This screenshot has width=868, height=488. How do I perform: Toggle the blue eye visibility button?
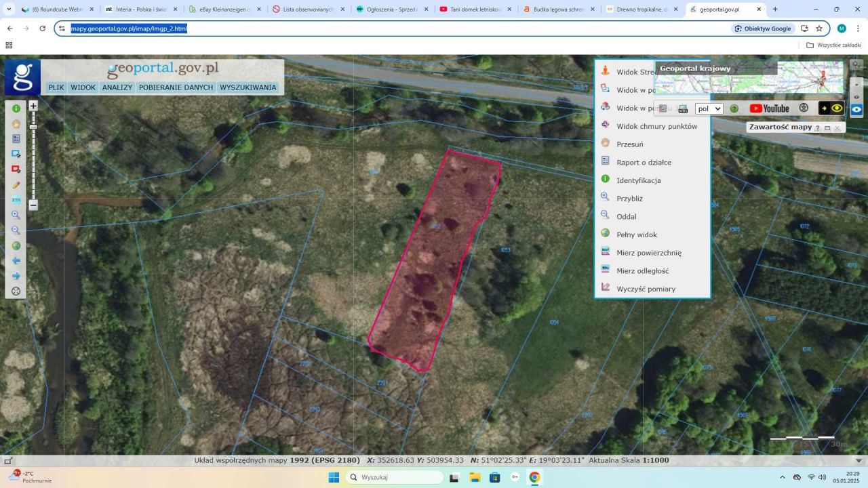pyautogui.click(x=857, y=109)
